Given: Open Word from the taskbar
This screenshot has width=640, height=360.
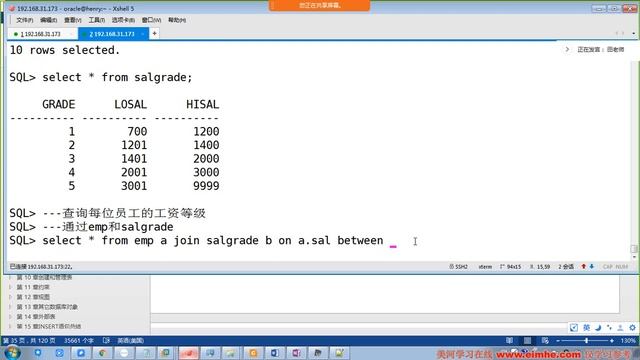Looking at the screenshot, I should (275, 353).
